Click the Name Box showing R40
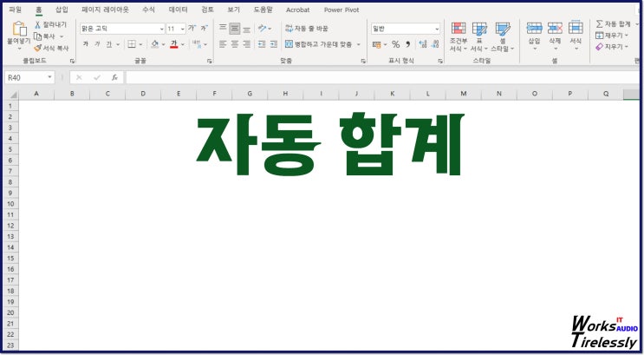The image size is (644, 355). [29, 77]
